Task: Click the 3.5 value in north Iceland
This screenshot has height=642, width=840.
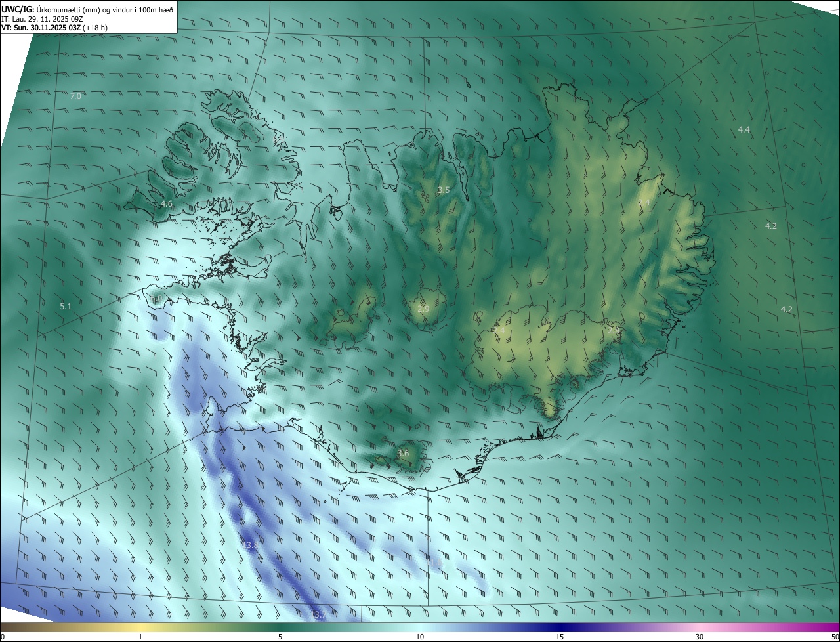Action: (x=444, y=190)
